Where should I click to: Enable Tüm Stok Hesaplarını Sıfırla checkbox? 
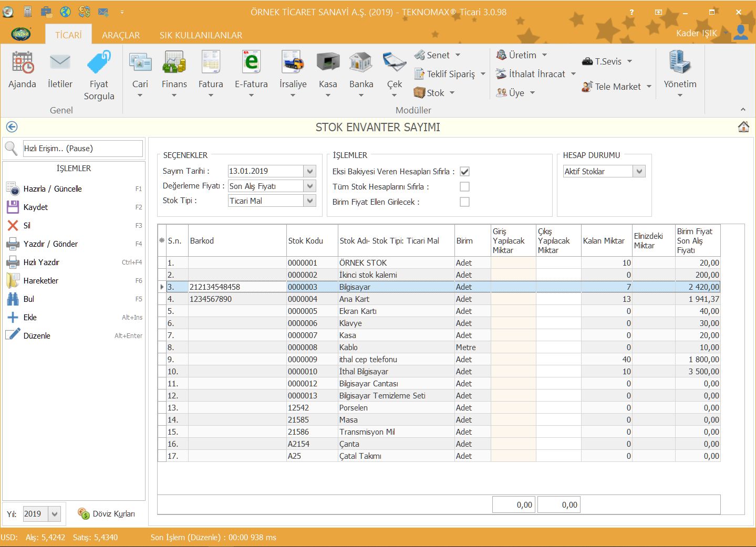click(464, 187)
